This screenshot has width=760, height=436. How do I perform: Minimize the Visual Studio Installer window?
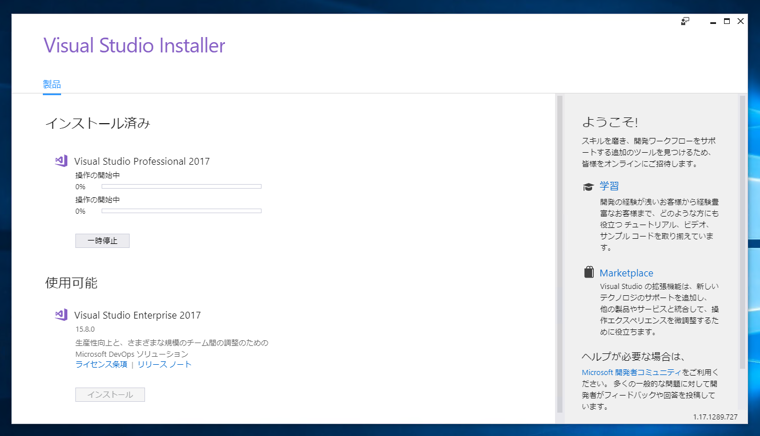point(712,21)
